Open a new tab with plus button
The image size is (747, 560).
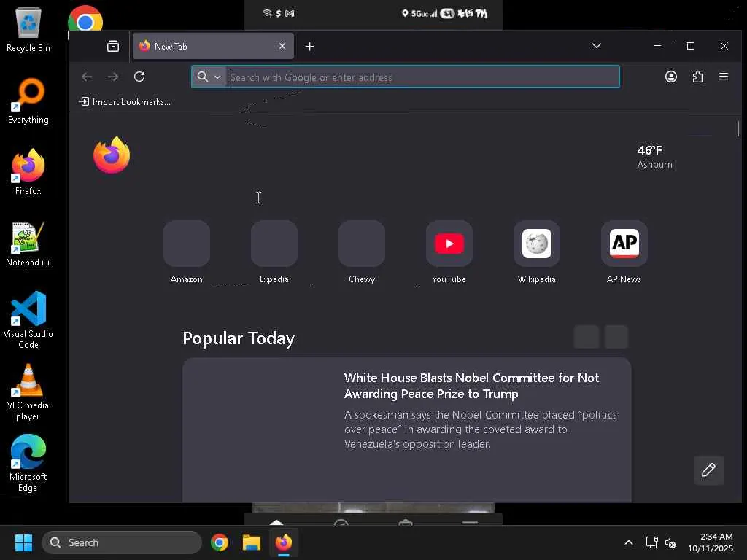(309, 46)
